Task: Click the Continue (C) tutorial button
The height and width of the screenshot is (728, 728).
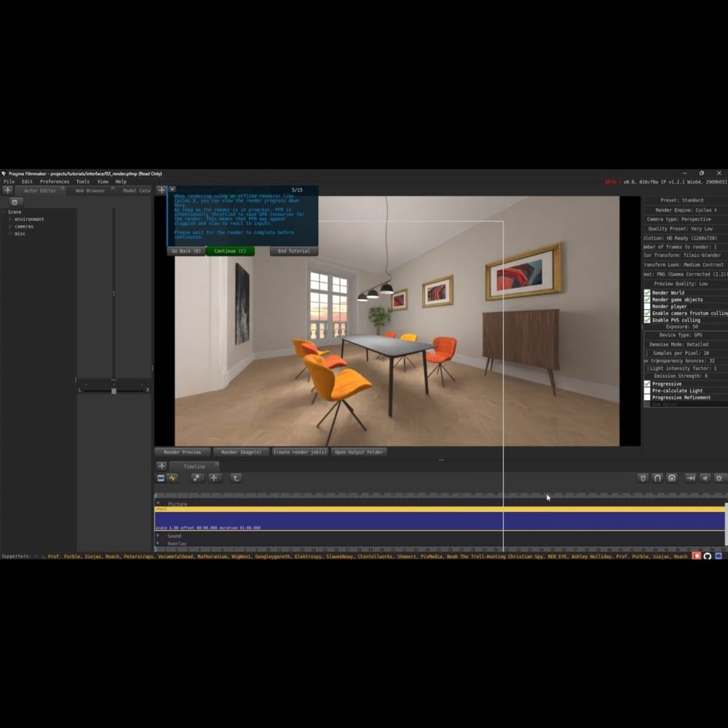Action: [x=230, y=250]
